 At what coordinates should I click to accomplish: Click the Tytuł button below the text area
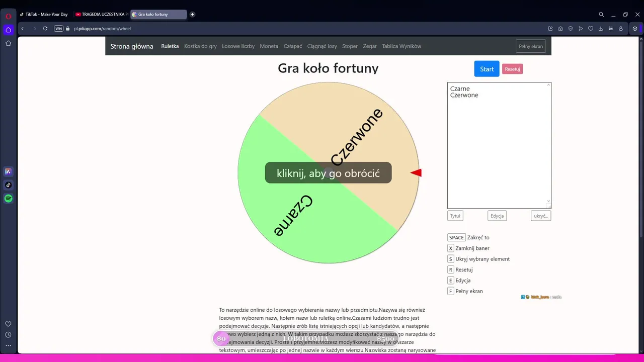click(455, 216)
